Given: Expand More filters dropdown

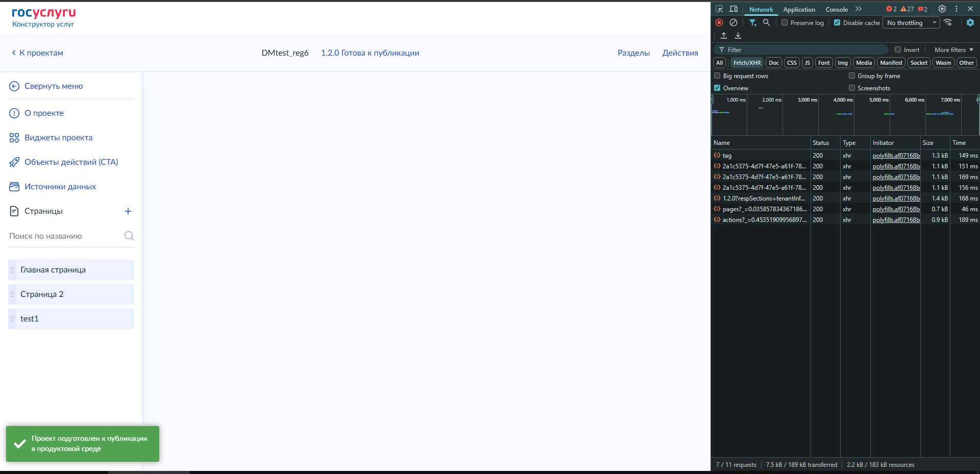Looking at the screenshot, I should tap(953, 49).
